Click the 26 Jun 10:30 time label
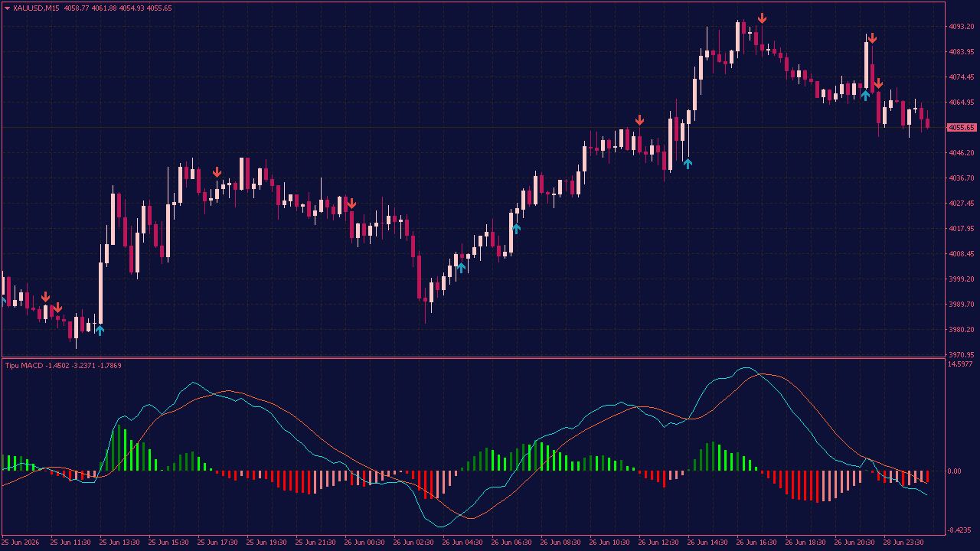This screenshot has height=551, width=980. coord(609,543)
